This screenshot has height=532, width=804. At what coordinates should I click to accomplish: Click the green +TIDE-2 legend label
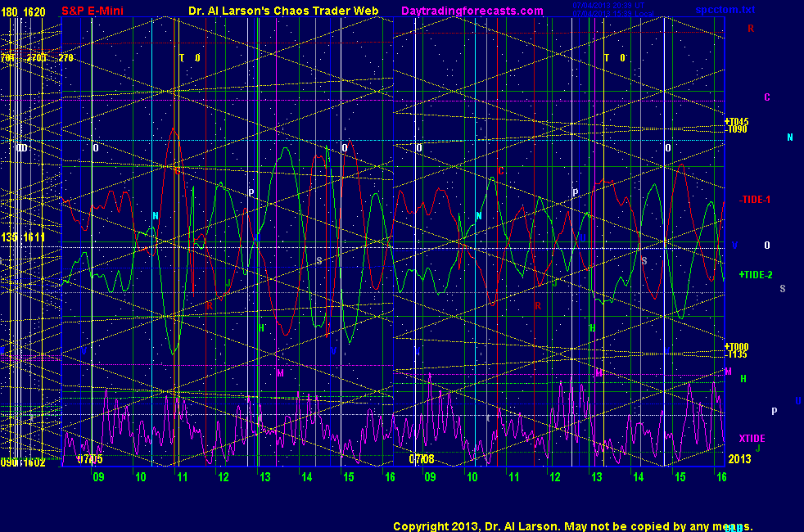(756, 275)
